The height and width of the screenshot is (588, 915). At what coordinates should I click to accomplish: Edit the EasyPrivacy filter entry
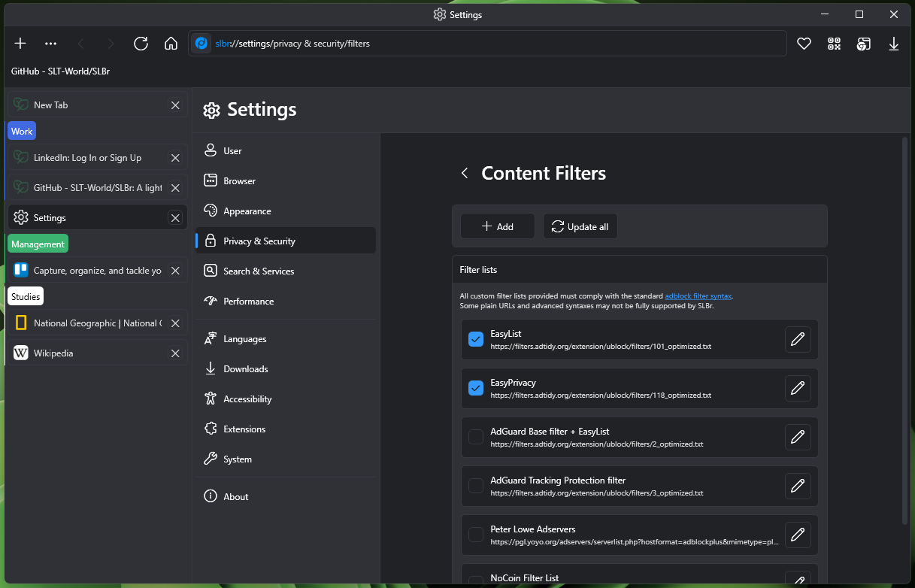coord(798,389)
